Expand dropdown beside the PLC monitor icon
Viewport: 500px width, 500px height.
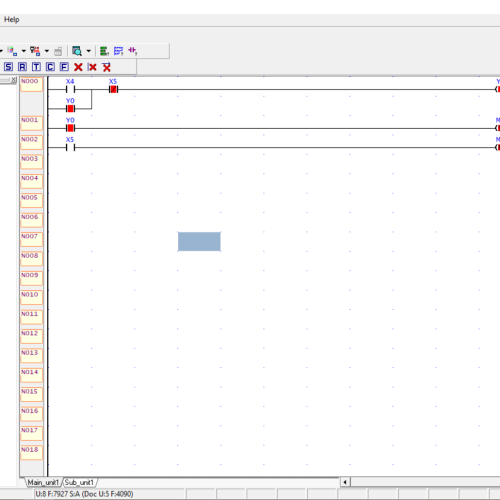(47, 51)
